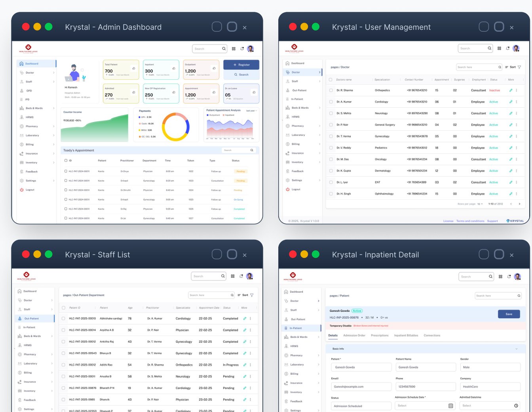
Task: Go to previous page in User Management pagination
Action: 511,204
